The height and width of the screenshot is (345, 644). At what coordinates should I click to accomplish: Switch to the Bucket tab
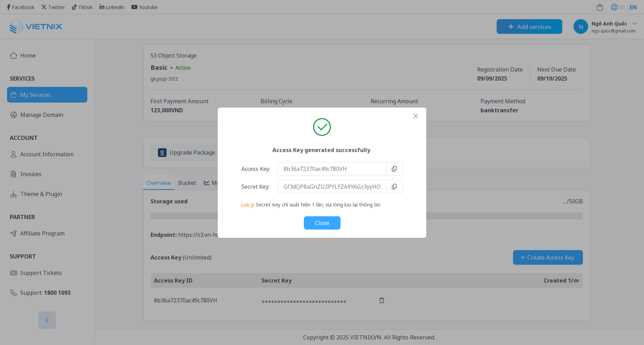point(187,182)
